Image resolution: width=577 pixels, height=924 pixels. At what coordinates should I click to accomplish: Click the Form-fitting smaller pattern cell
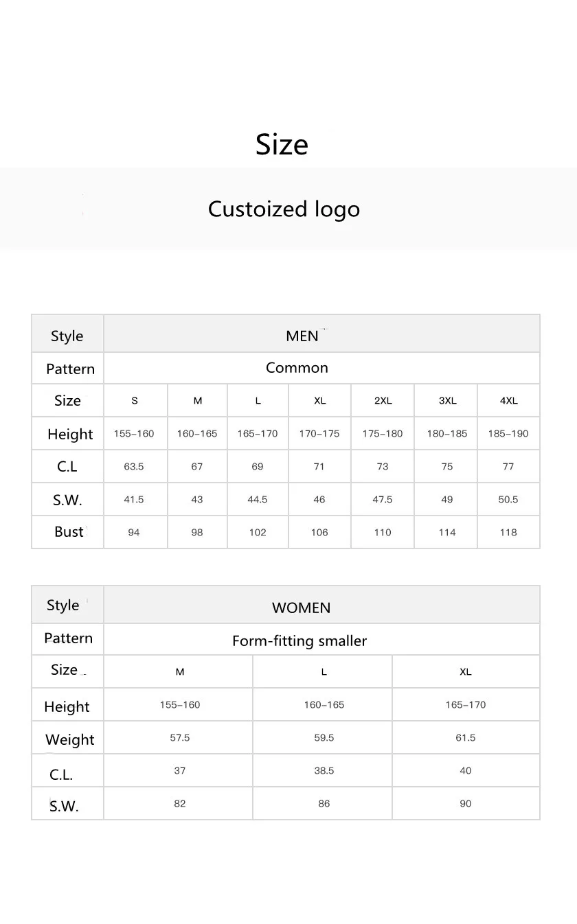click(299, 640)
